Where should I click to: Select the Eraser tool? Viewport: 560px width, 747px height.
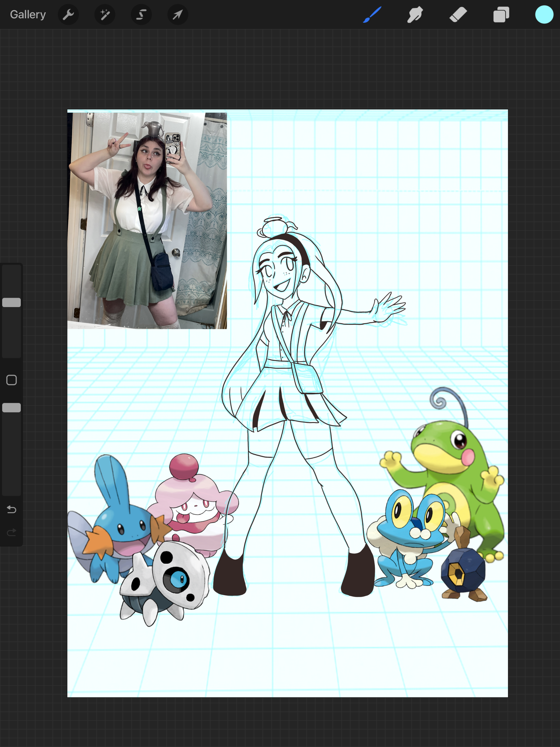coord(458,14)
